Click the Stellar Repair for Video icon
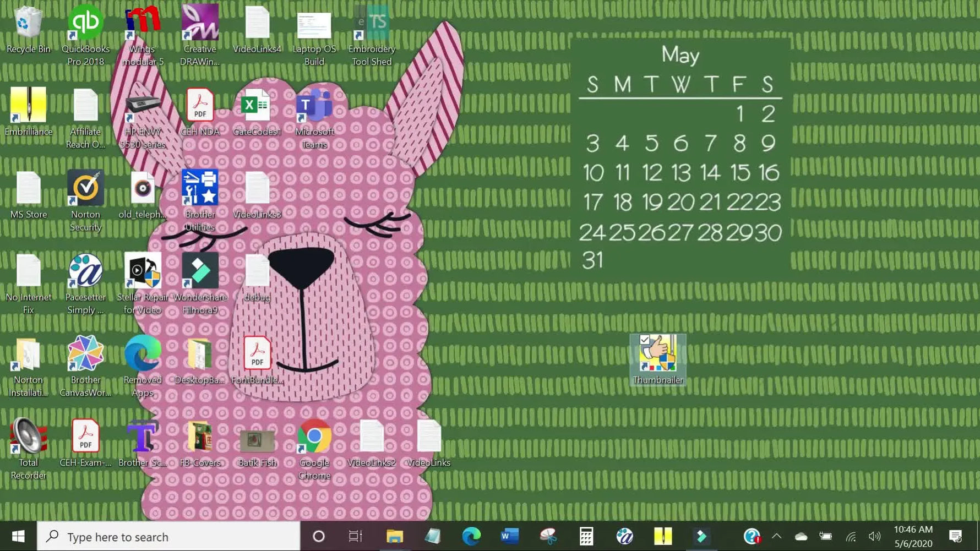This screenshot has width=980, height=551. point(143,271)
